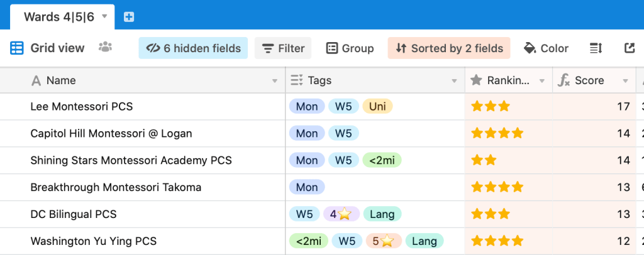Click the share view icon
The width and height of the screenshot is (644, 255).
pos(629,48)
